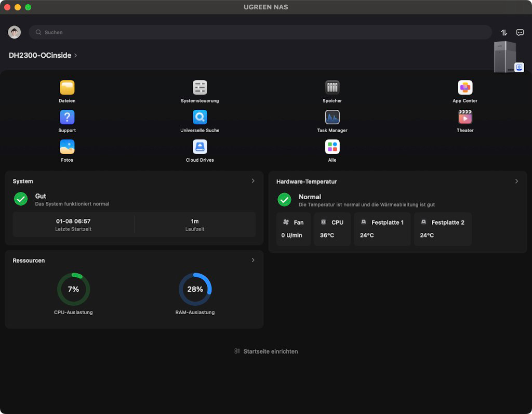Launch the Theater app
This screenshot has width=532, height=414.
pos(465,117)
